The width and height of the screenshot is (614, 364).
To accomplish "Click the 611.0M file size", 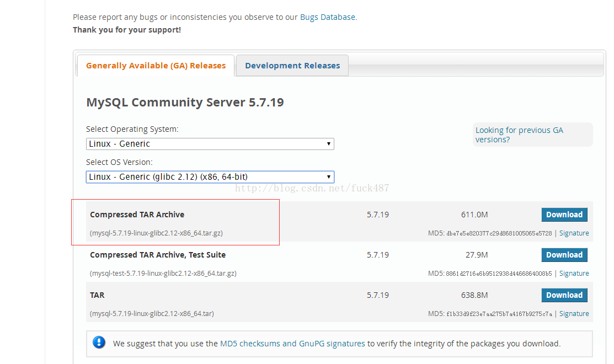I will point(474,215).
